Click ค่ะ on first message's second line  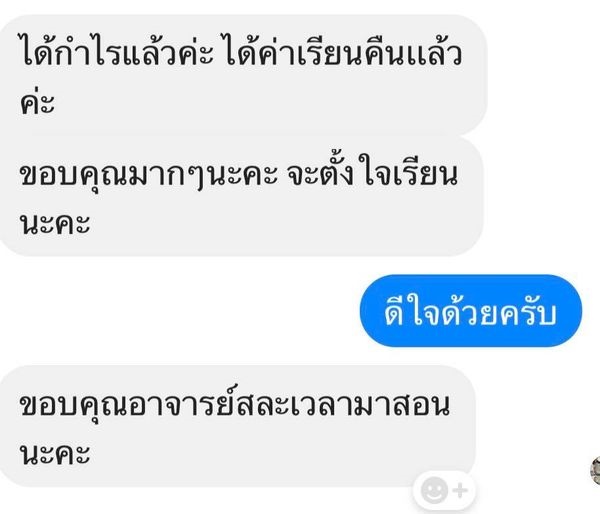pyautogui.click(x=37, y=101)
